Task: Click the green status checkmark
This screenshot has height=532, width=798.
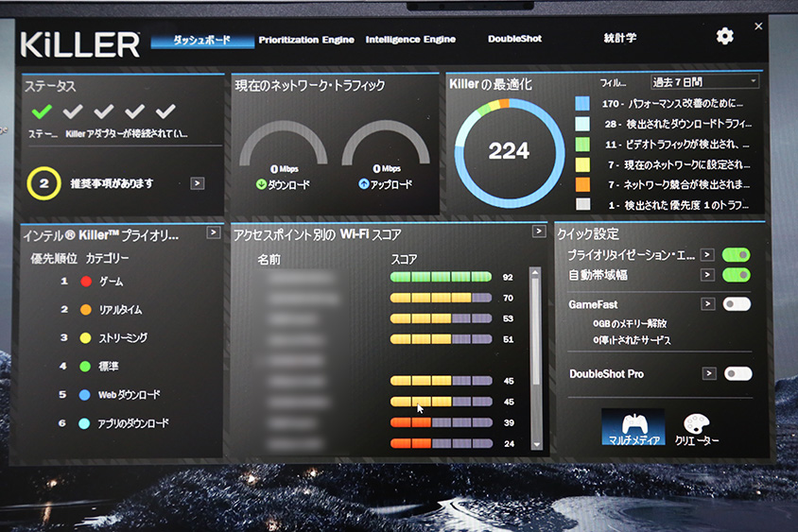Action: pyautogui.click(x=42, y=111)
